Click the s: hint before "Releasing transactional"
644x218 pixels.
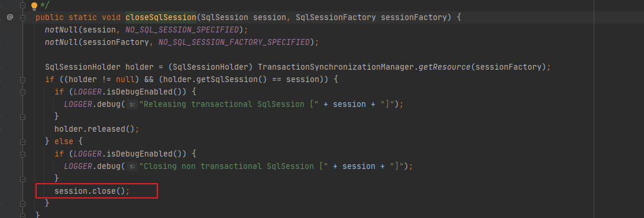coord(132,105)
